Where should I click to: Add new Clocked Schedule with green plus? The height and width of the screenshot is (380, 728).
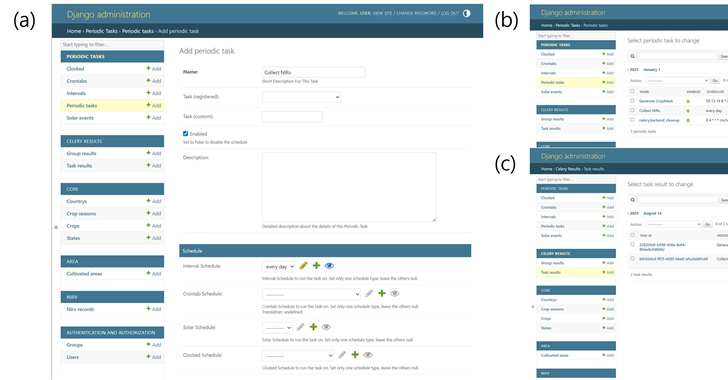click(x=355, y=355)
